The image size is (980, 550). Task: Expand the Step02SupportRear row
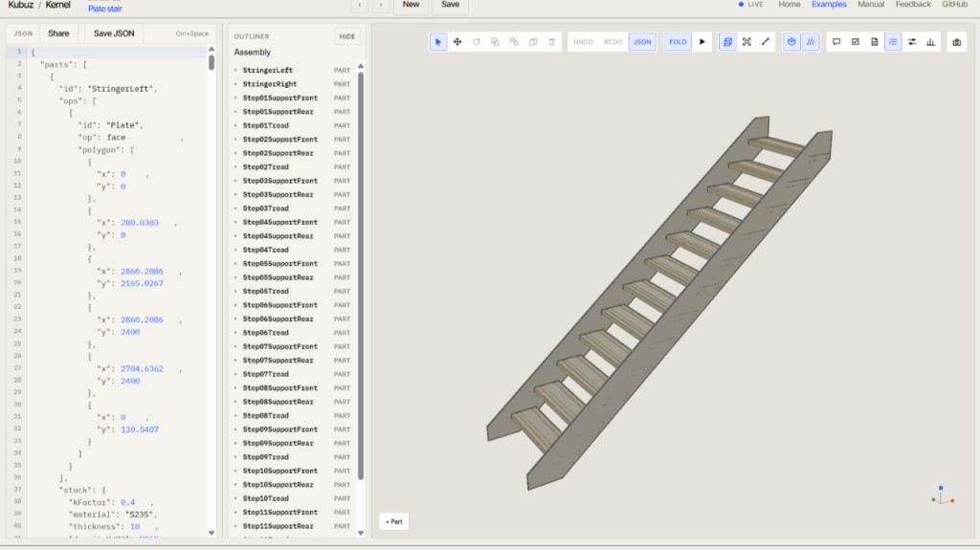(x=235, y=153)
